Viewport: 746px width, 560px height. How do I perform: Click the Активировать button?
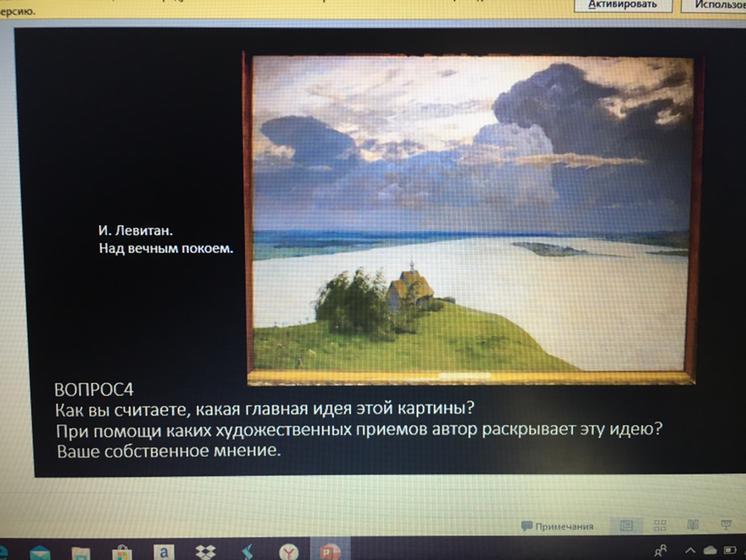(x=623, y=4)
